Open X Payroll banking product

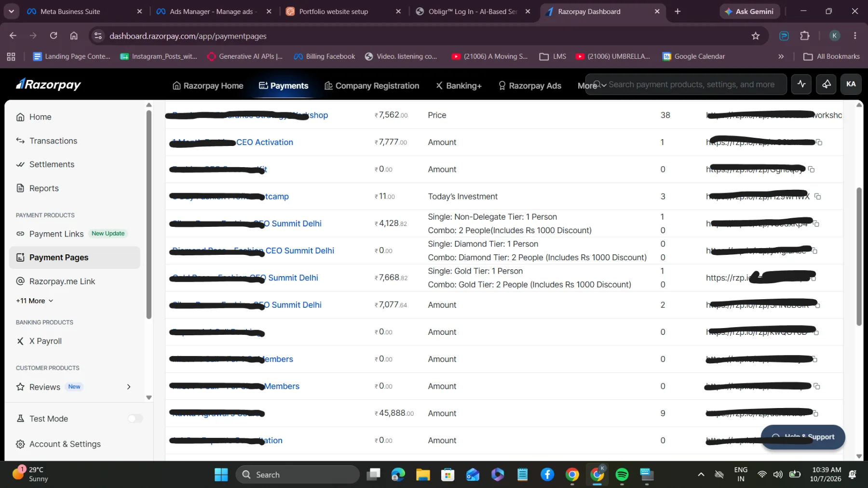coord(39,341)
